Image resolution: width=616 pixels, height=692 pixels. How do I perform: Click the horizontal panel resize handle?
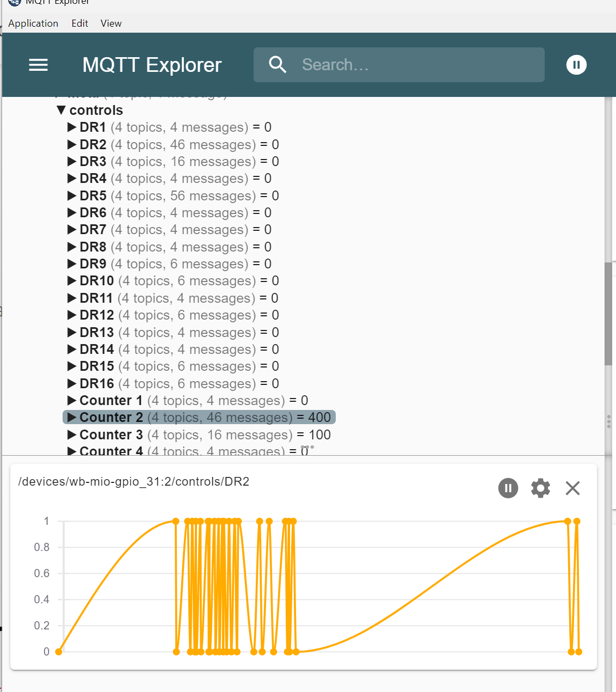coord(307,447)
